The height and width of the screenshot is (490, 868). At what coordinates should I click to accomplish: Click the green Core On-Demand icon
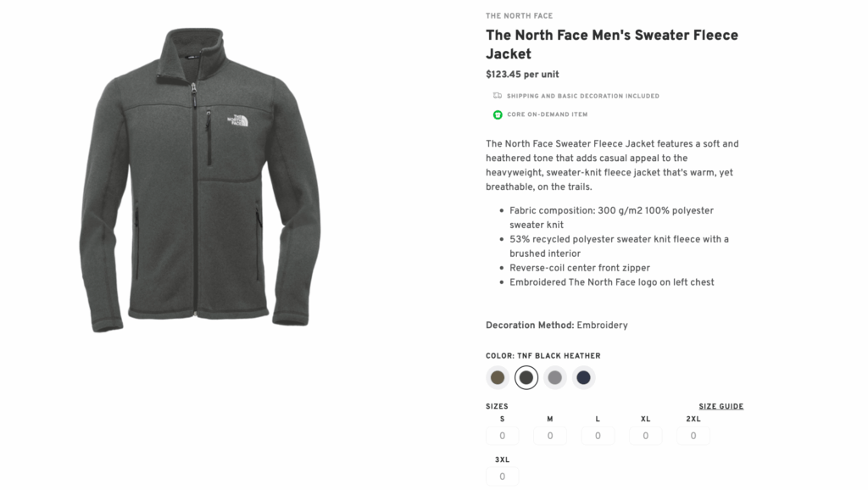(x=493, y=114)
